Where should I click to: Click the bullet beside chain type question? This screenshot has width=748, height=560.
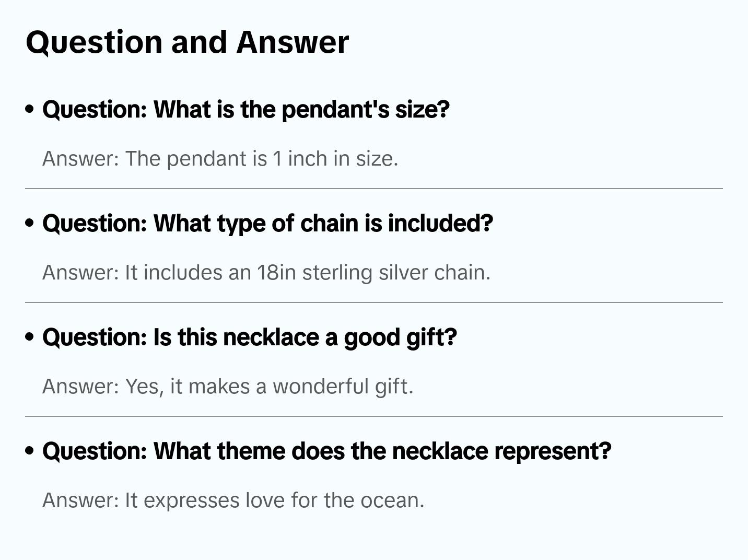(30, 223)
